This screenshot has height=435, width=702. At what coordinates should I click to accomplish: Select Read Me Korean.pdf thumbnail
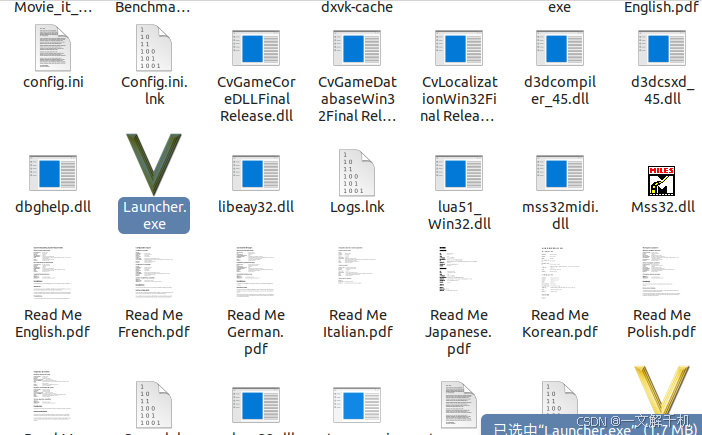click(560, 271)
